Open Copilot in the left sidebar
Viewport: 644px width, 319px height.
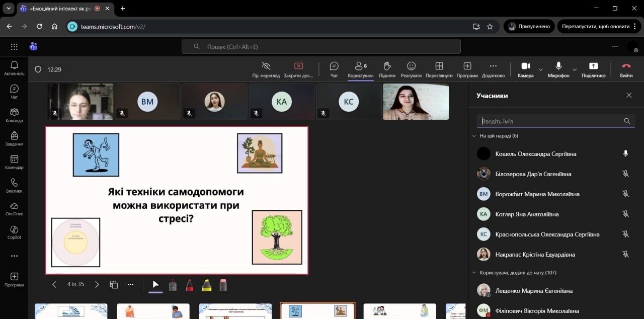(14, 232)
